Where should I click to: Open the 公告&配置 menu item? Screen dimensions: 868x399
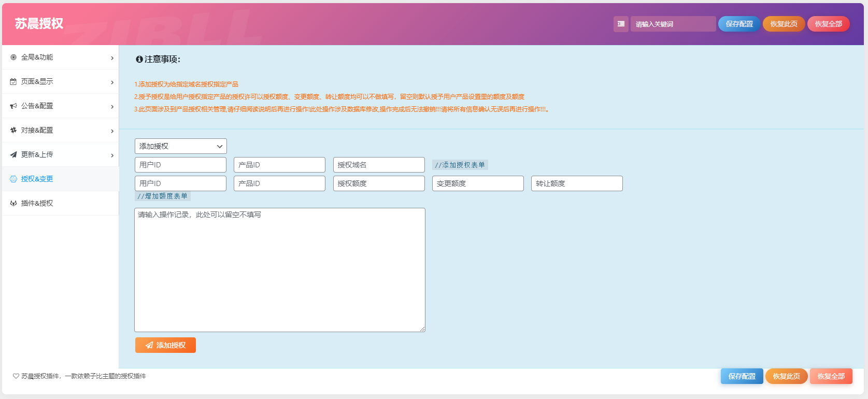60,106
